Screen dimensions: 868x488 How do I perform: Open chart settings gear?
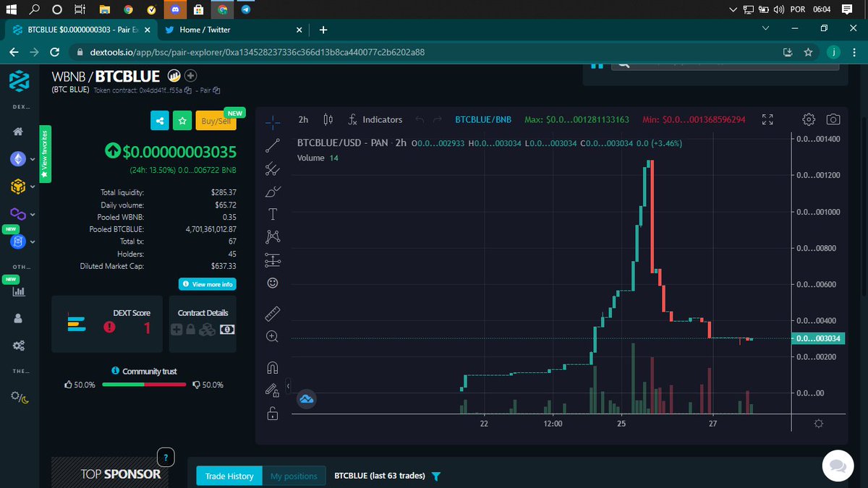(809, 119)
